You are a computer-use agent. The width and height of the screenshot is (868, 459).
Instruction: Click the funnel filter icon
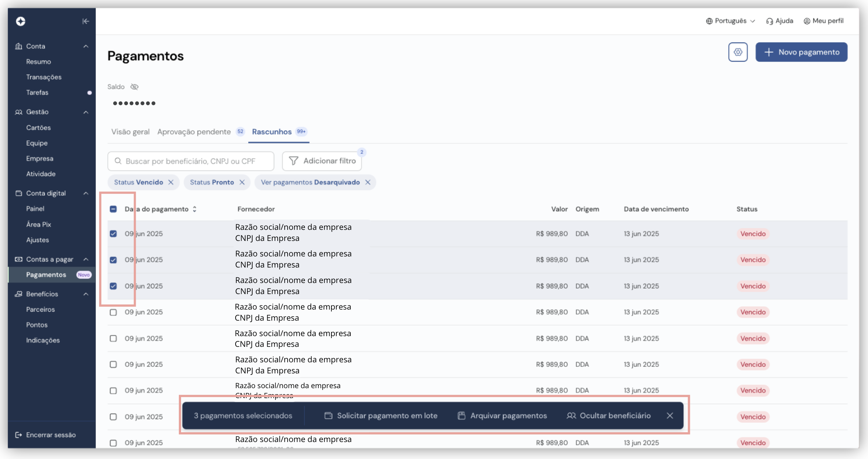[x=294, y=161]
